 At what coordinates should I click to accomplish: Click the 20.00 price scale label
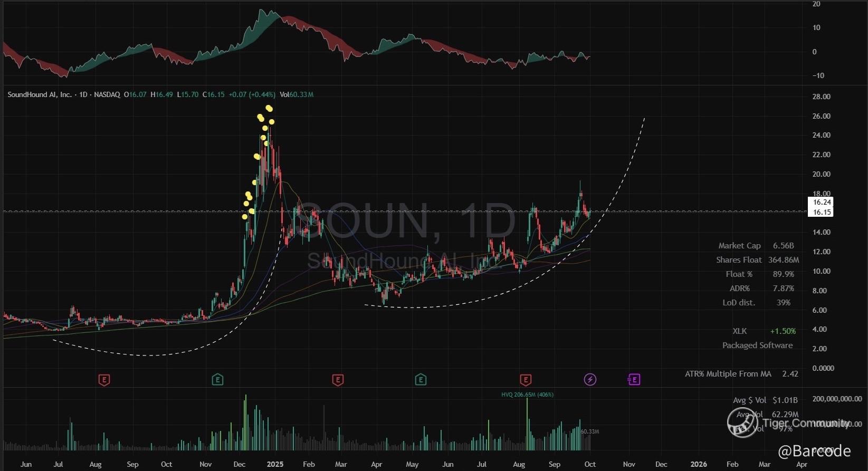tap(822, 174)
